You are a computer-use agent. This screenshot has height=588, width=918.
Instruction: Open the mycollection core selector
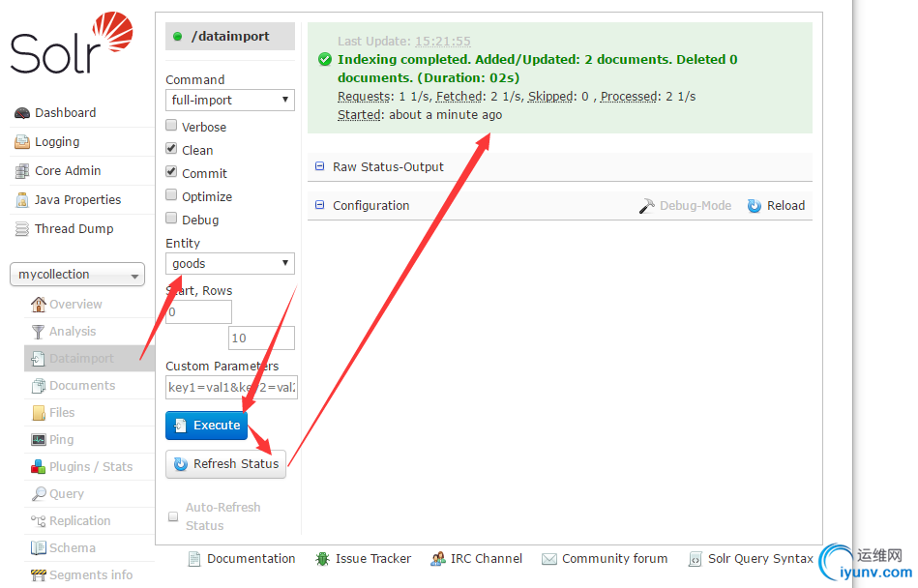77,275
